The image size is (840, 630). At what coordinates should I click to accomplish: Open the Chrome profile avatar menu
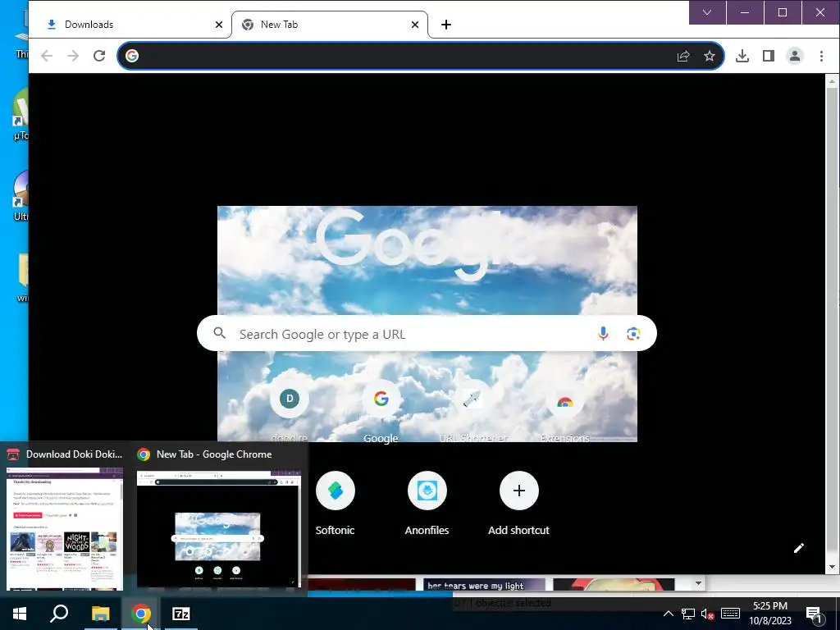(794, 56)
